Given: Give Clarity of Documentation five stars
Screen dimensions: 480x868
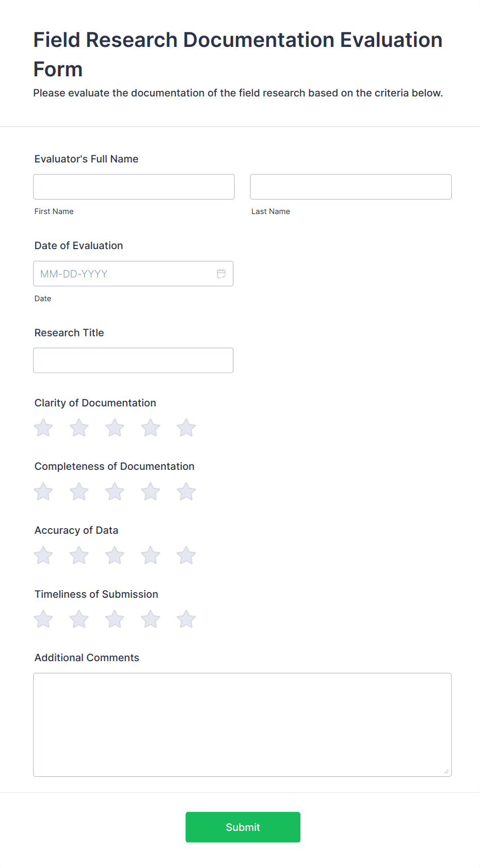Looking at the screenshot, I should tap(186, 428).
